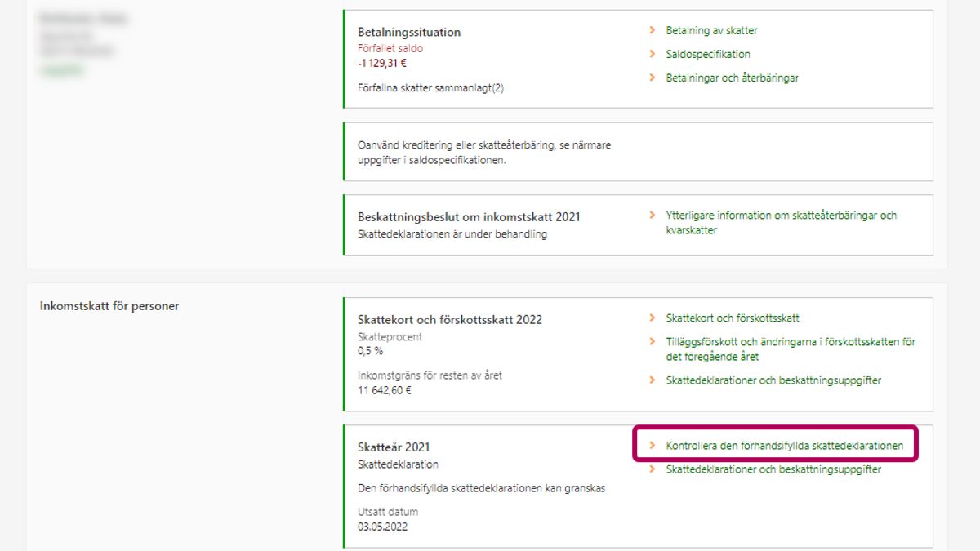Click arrow icon beside Betalningar och återbäringar
Screen dimensions: 980x551
tap(652, 78)
